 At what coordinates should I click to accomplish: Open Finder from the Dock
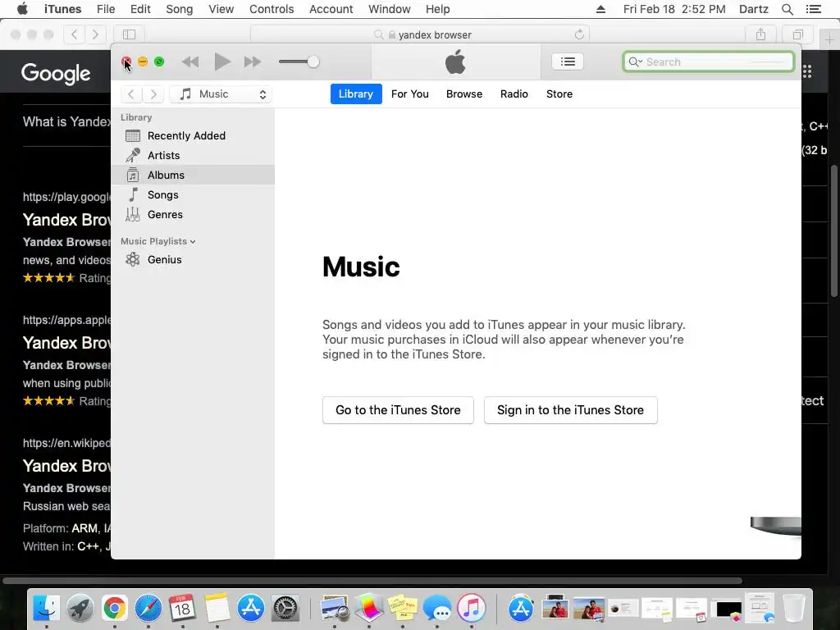(47, 609)
